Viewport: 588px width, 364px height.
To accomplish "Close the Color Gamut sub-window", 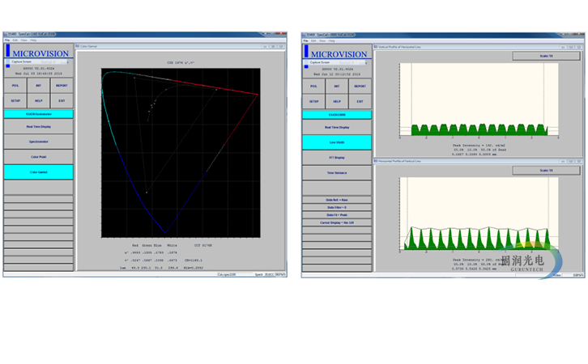I will pos(281,46).
